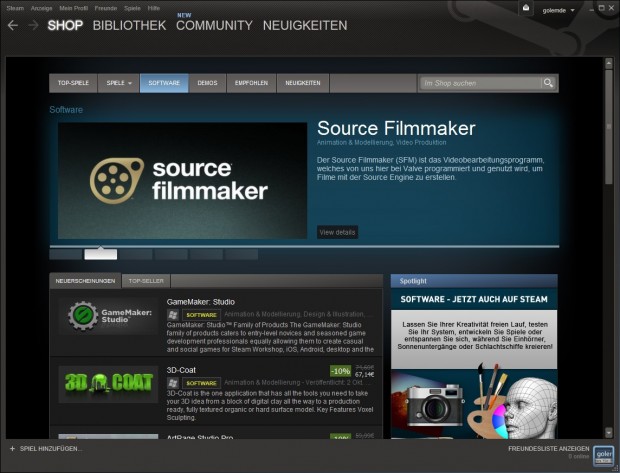
Task: Open the golem avatar in bottom corner
Action: [x=604, y=456]
